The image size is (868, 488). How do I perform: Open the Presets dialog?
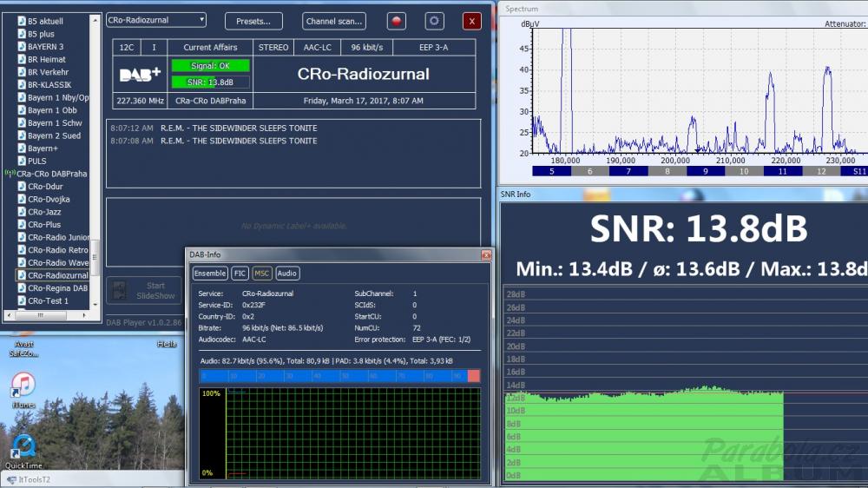253,21
